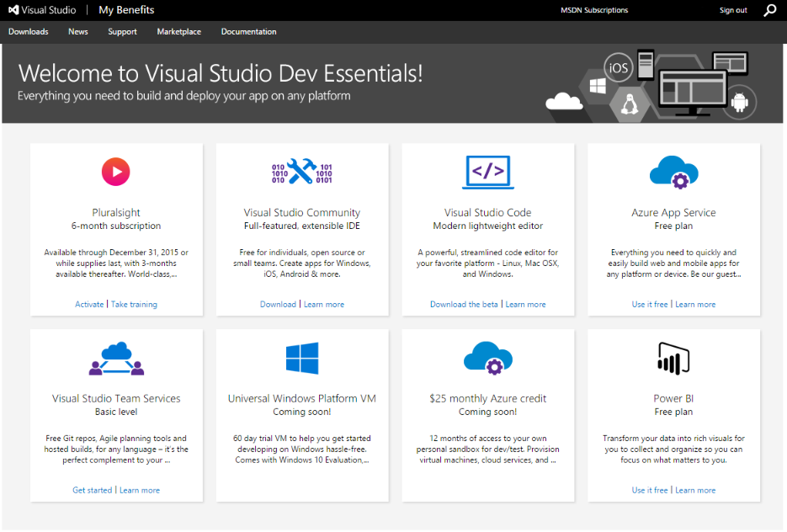787x532 pixels.
Task: Learn more about Power BI
Action: coord(695,490)
